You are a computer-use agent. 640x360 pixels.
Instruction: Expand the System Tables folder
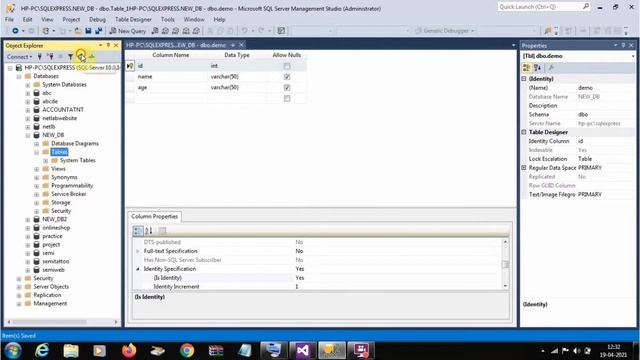(45, 160)
